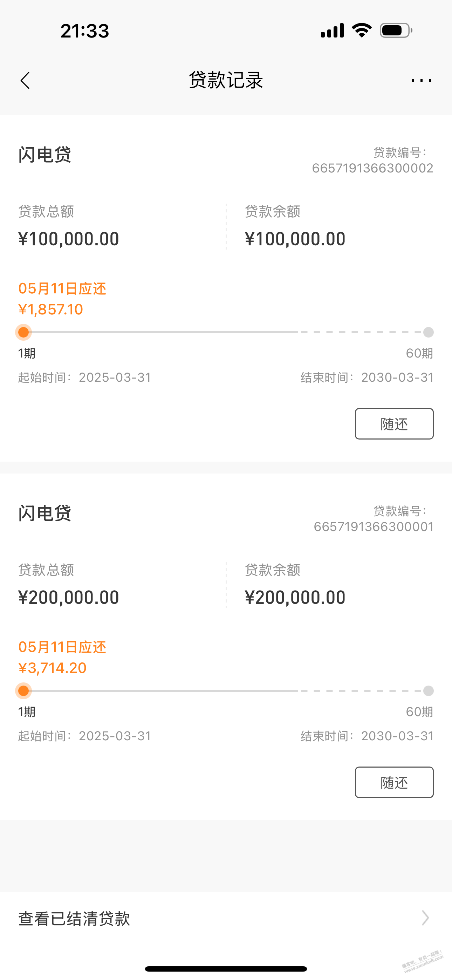Tap the status bar clock 21:33
452x980 pixels.
tap(85, 31)
